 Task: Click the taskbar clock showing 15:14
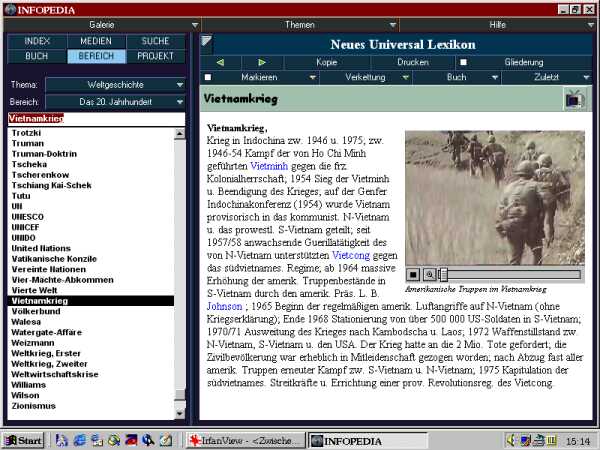coord(577,441)
